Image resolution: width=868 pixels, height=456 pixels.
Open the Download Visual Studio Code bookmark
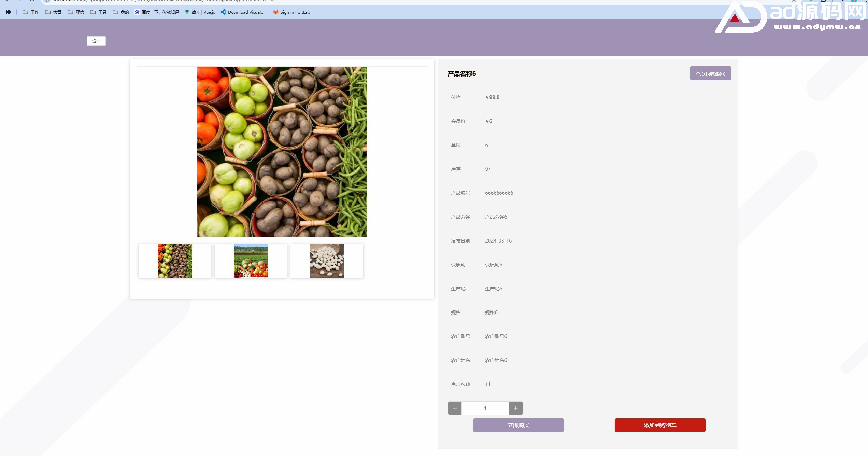click(x=243, y=12)
